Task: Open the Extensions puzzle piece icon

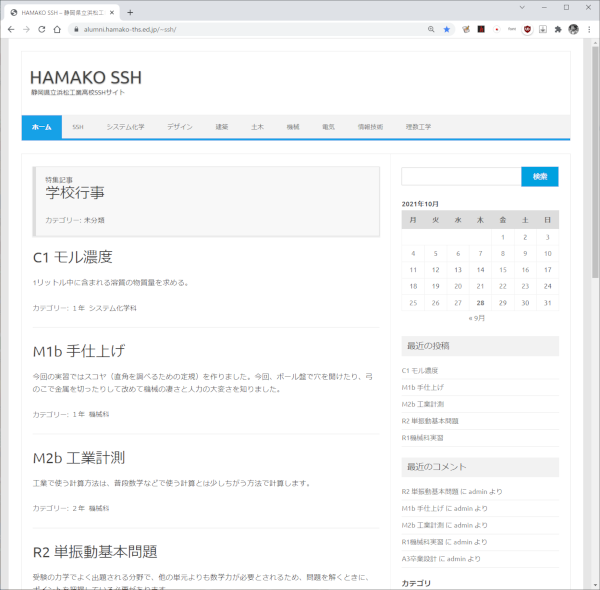Action: pos(558,29)
